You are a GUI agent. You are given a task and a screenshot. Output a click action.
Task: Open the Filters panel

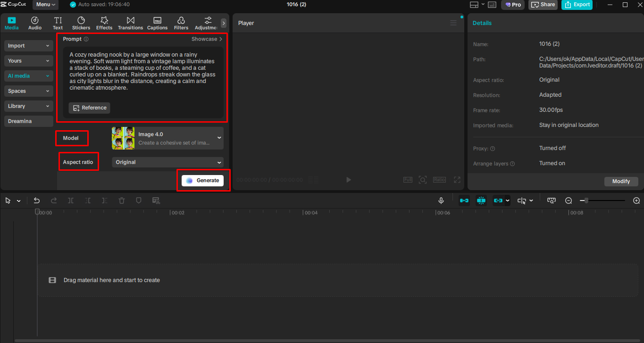tap(181, 22)
